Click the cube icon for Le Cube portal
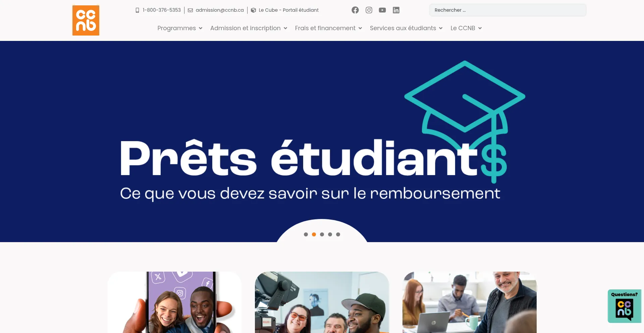The image size is (644, 333). coord(253,10)
